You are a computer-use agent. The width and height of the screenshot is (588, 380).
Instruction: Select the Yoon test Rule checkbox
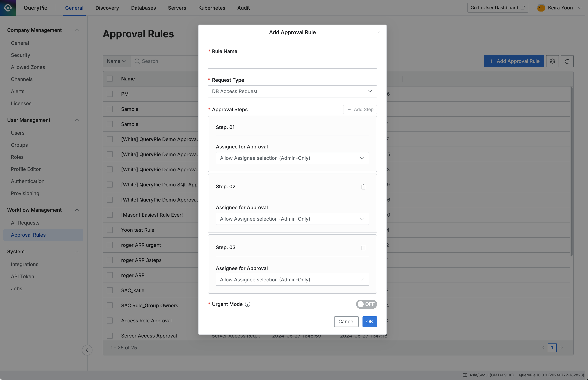tap(110, 230)
